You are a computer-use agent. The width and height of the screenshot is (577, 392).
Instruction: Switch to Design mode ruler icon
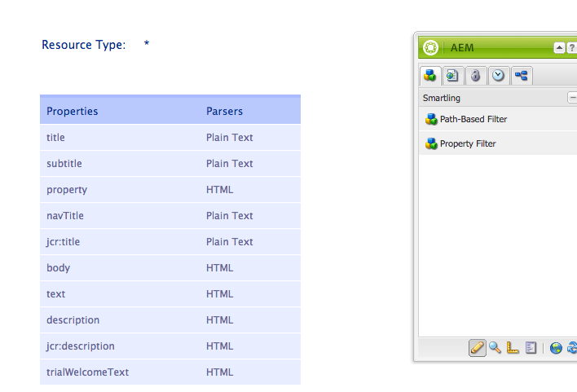(x=513, y=348)
